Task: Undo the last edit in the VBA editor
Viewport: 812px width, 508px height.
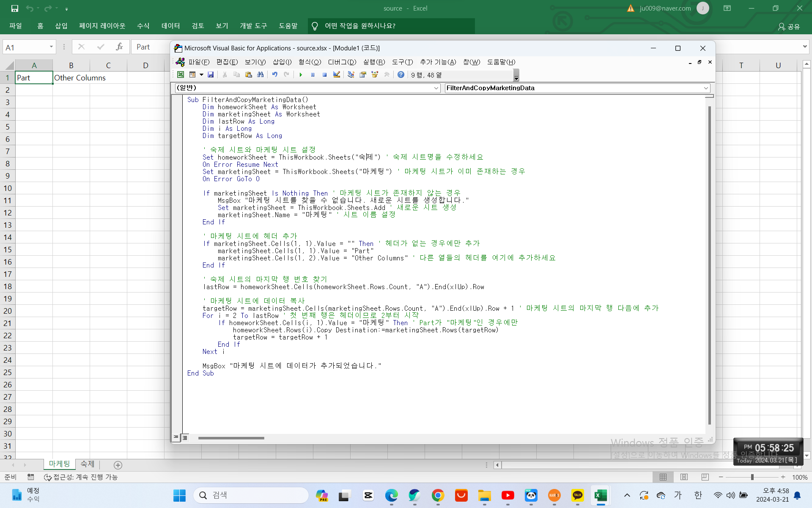Action: (x=275, y=75)
